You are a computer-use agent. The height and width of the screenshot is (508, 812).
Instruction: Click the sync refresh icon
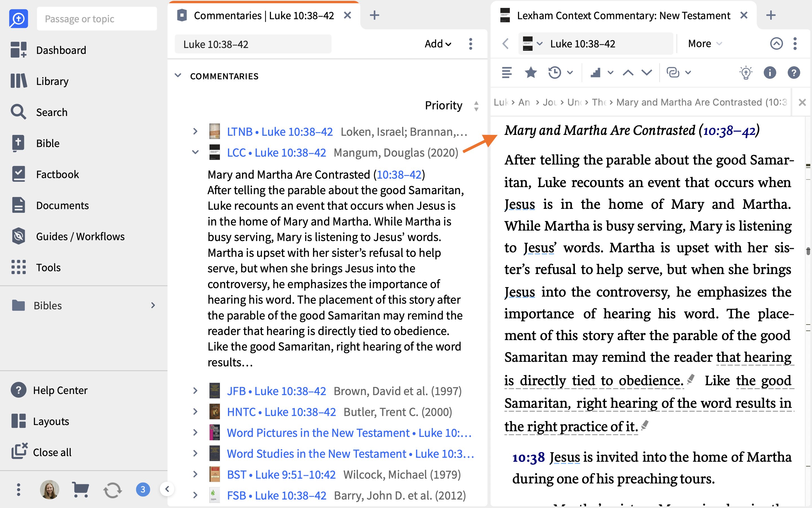112,490
